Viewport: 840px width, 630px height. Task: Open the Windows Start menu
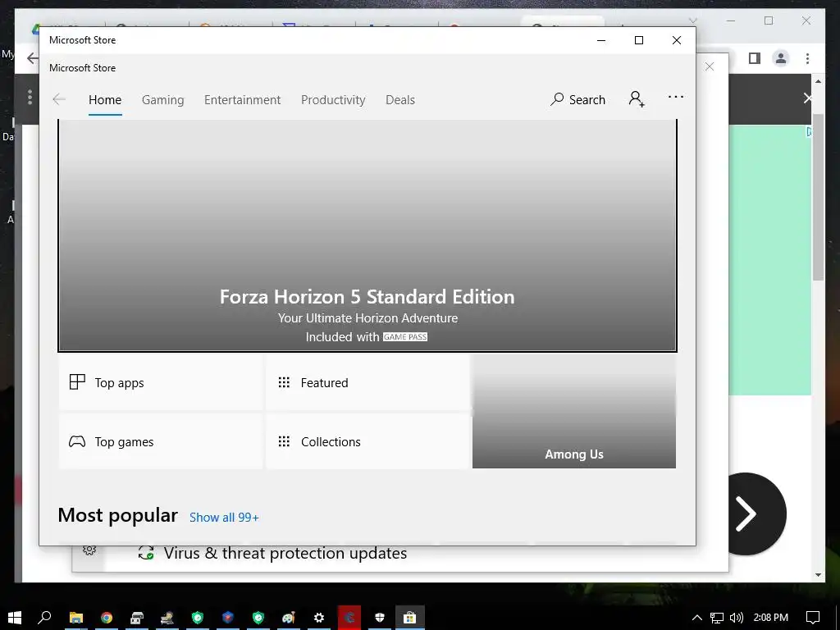[15, 617]
